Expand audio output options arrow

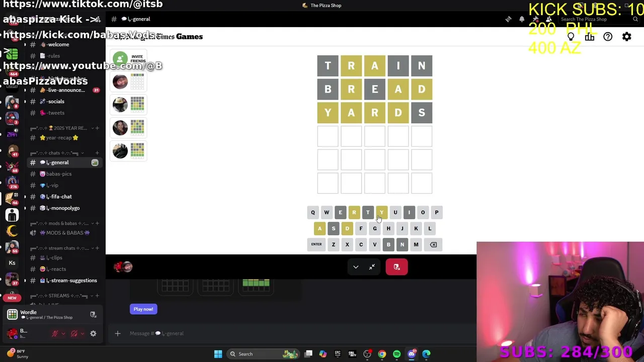pos(82,333)
